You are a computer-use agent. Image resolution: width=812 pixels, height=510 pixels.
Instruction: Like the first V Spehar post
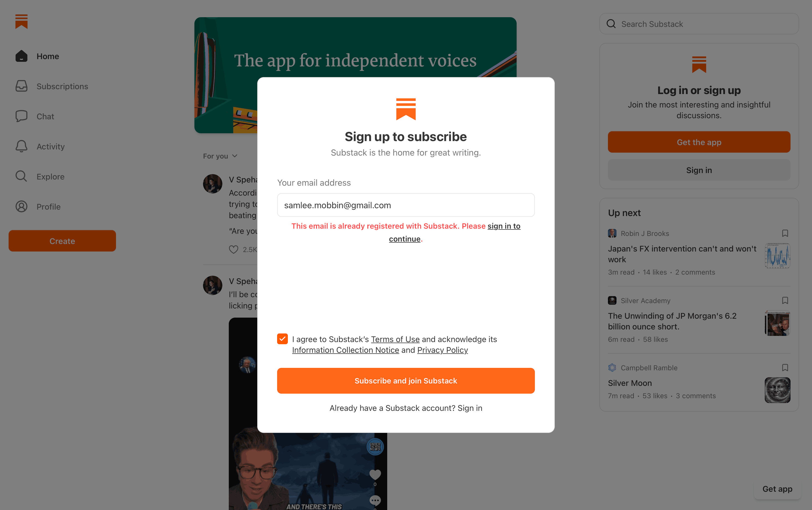coord(234,250)
